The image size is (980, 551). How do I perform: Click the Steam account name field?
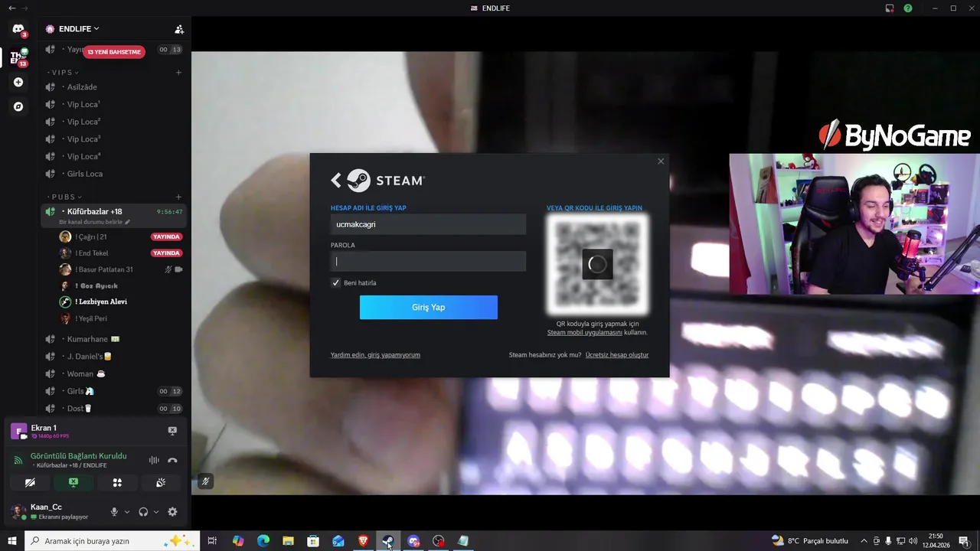(428, 224)
